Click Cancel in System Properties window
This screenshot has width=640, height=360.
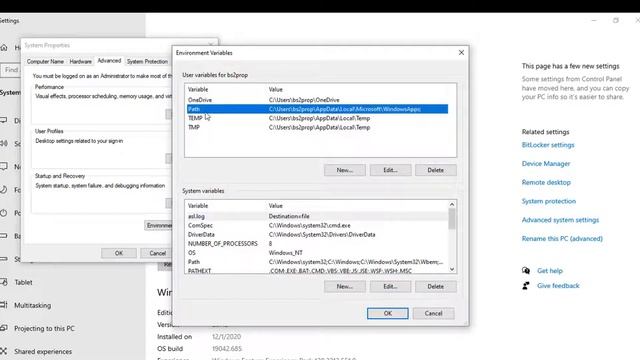(x=157, y=253)
